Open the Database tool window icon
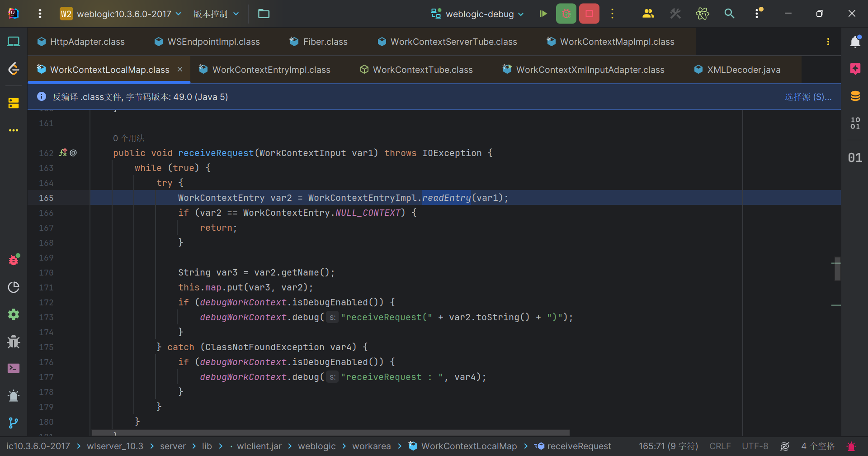868x456 pixels. pyautogui.click(x=855, y=96)
